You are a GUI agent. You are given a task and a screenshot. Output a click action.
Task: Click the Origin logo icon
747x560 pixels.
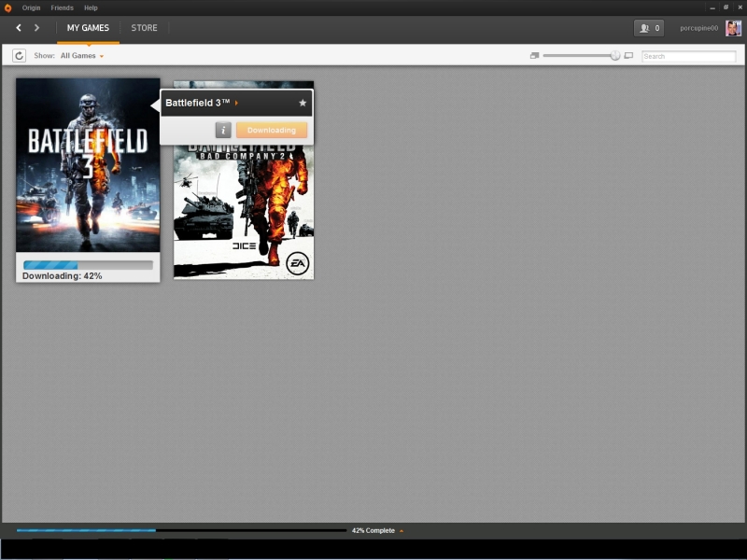7,7
